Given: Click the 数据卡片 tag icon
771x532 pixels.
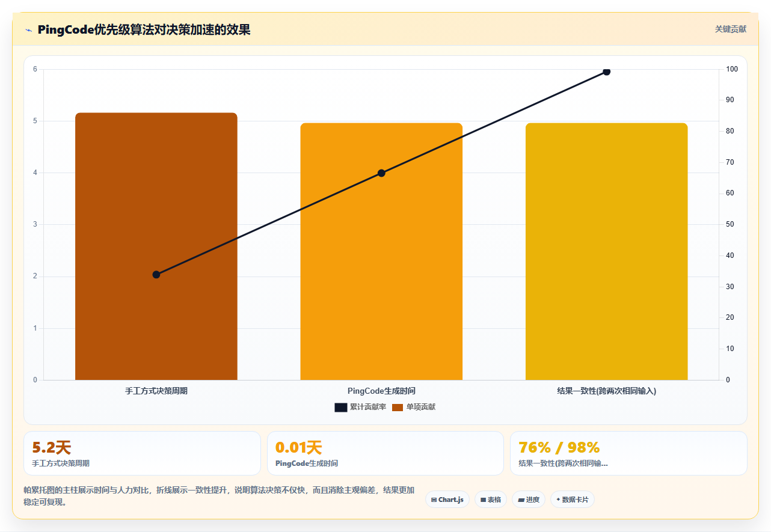Looking at the screenshot, I should click(x=558, y=500).
